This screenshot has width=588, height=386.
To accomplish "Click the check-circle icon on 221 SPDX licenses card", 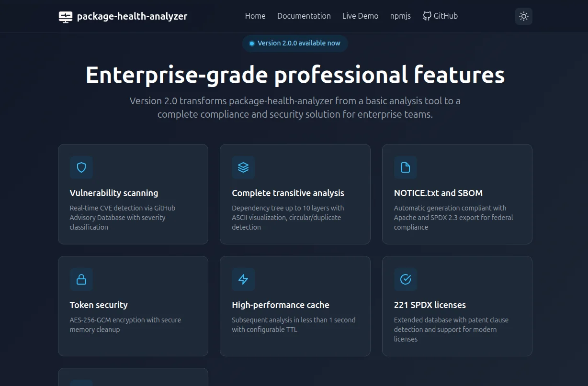I will pyautogui.click(x=406, y=279).
